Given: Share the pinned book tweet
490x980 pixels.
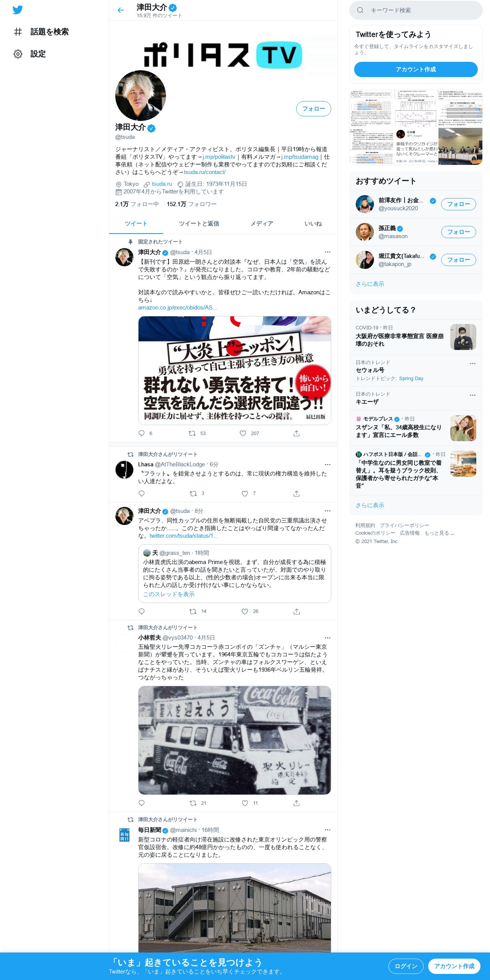Looking at the screenshot, I should tap(297, 433).
